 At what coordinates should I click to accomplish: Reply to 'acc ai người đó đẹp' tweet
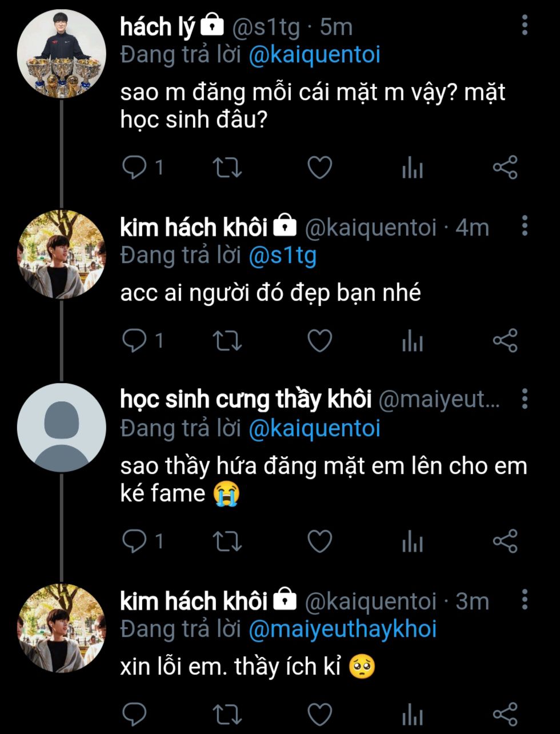pos(135,341)
